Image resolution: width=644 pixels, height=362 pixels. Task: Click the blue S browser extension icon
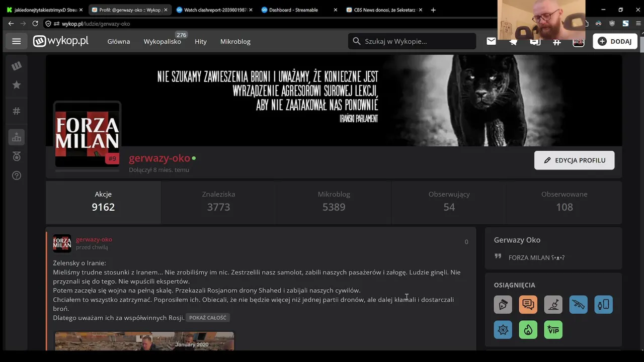(x=625, y=24)
